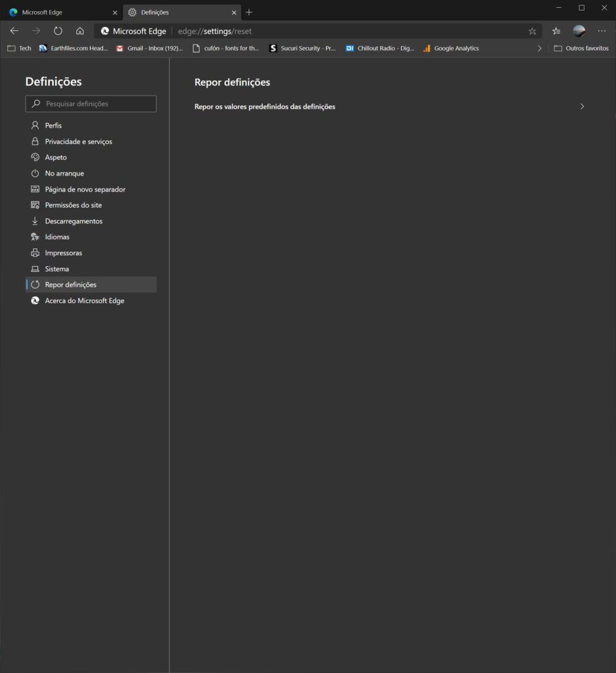Open the Tech bookmarks folder
The image size is (616, 673).
coord(19,49)
